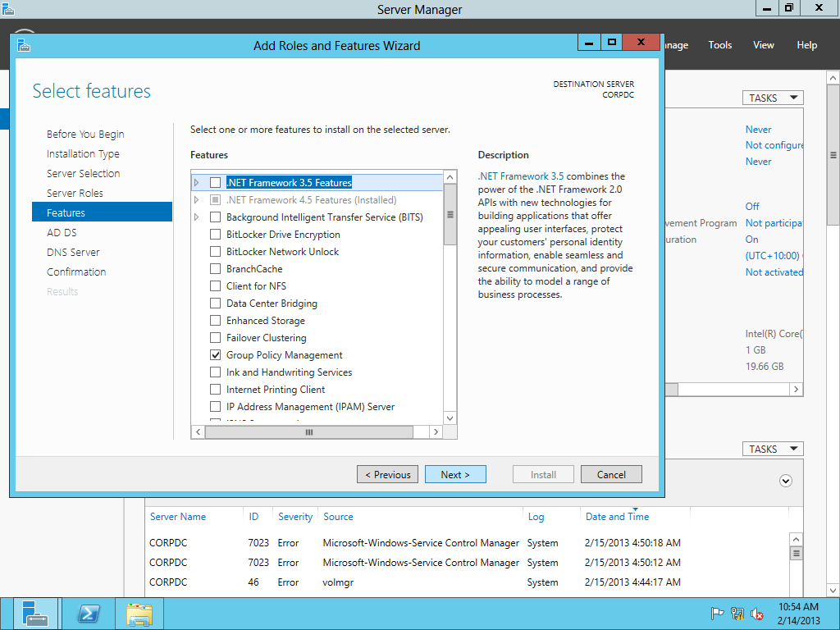This screenshot has height=630, width=840.
Task: Check Ink and Handwriting Services box
Action: 216,372
